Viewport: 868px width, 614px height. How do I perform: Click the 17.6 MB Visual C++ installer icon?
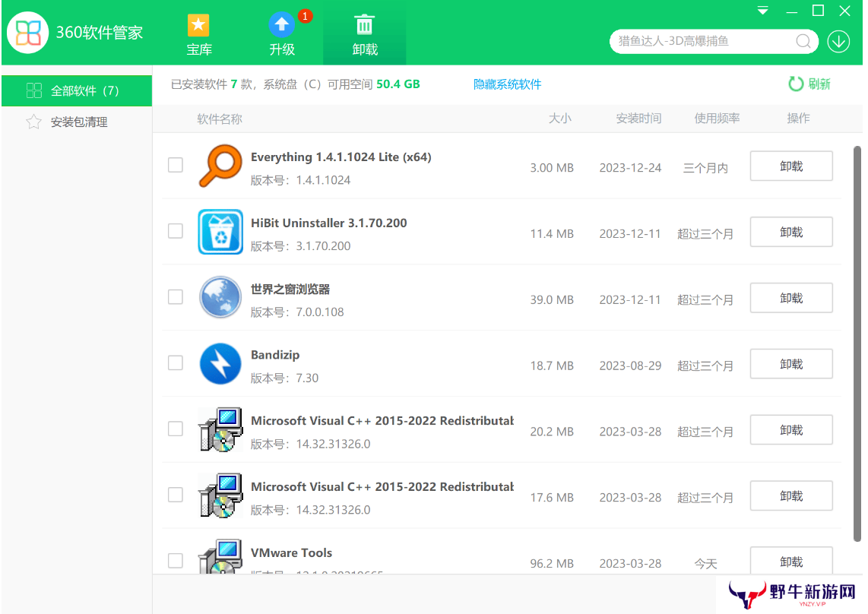220,495
